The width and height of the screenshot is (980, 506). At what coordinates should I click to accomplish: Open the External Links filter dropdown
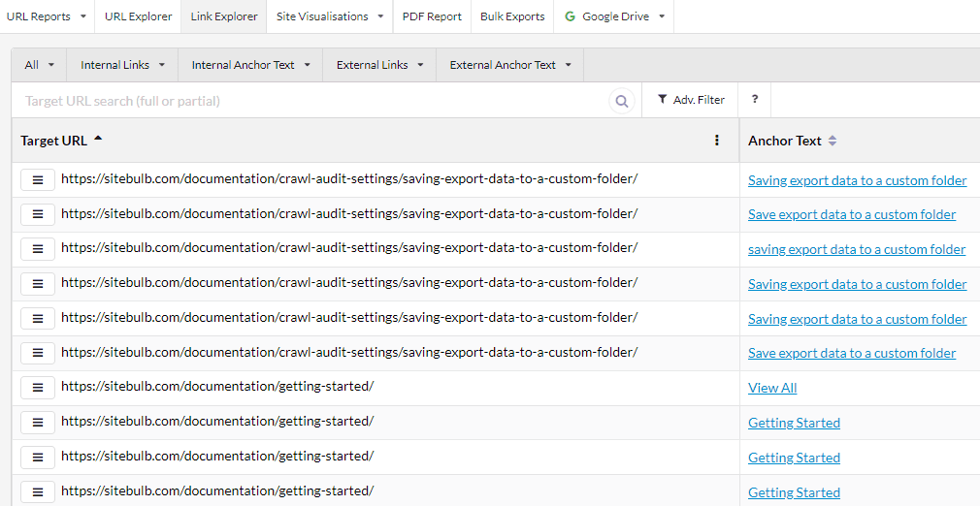(x=380, y=65)
